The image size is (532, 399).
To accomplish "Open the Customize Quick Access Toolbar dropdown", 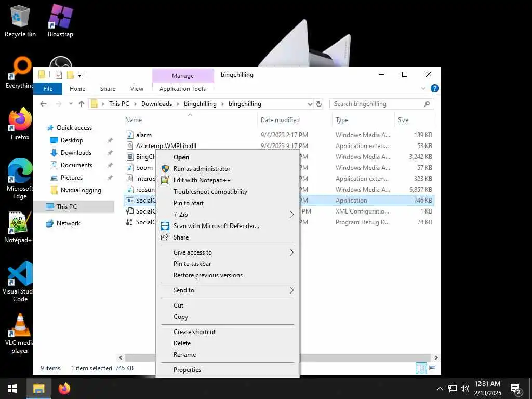I will [79, 75].
